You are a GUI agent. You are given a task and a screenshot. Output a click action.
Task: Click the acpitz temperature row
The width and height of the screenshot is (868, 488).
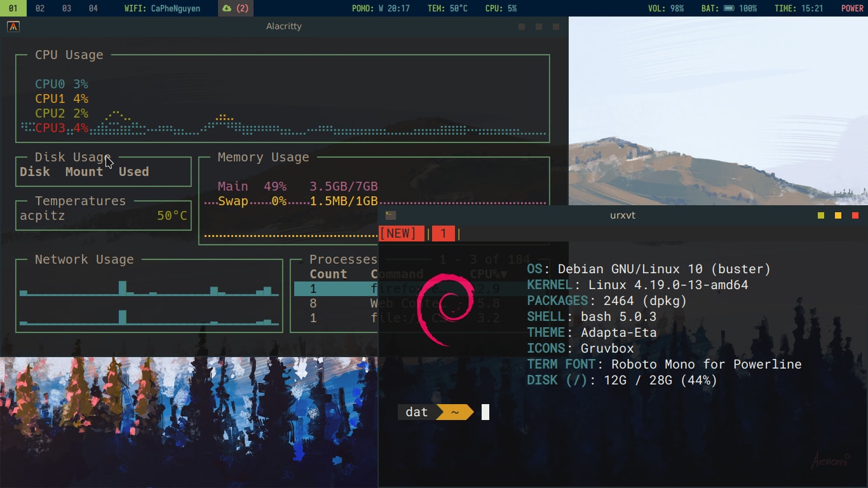pos(104,215)
